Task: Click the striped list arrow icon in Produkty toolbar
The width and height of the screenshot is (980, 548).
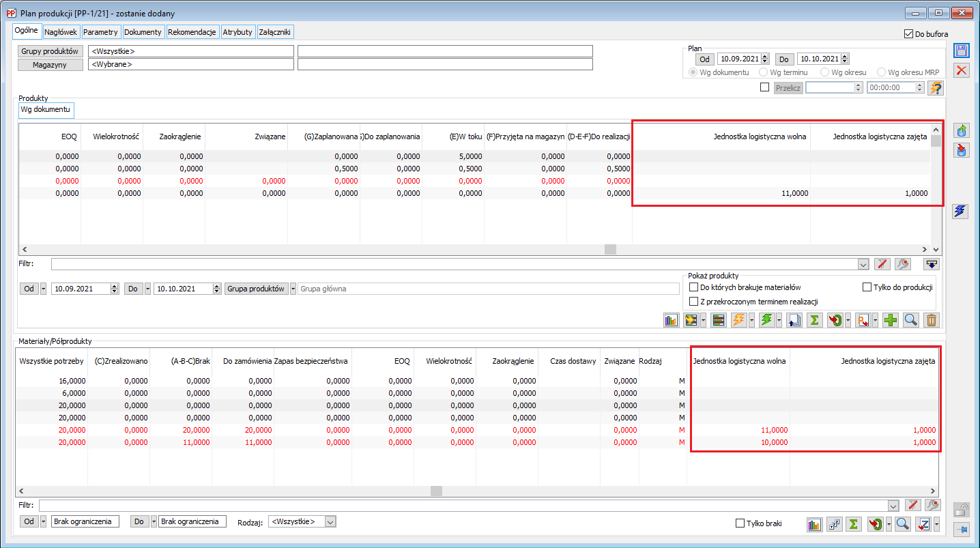Action: 691,319
